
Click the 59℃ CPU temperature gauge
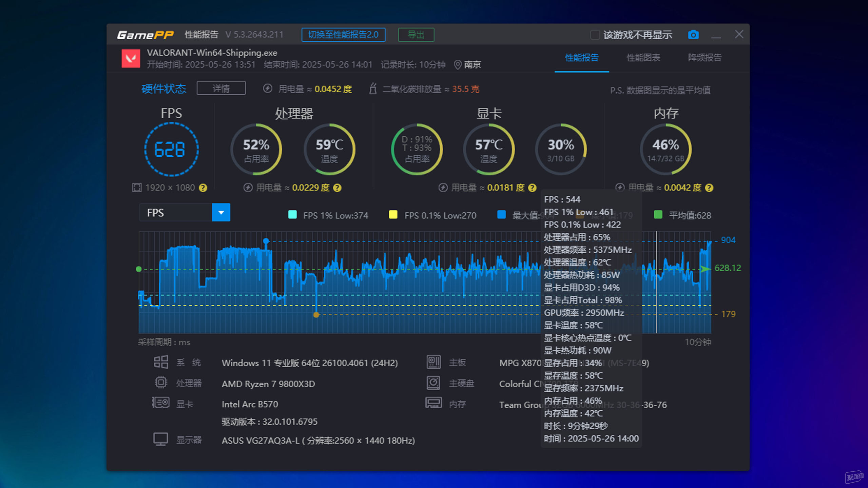tap(329, 150)
